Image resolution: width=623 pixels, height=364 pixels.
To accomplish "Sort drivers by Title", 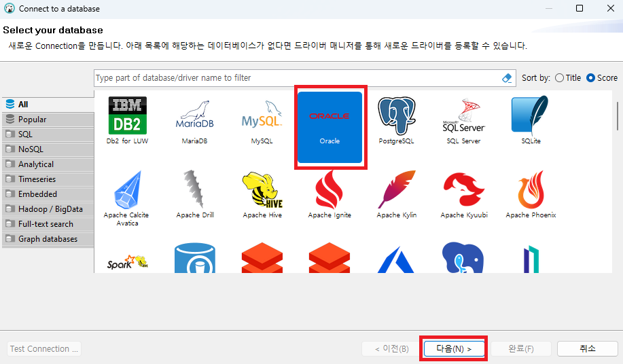I will (568, 78).
